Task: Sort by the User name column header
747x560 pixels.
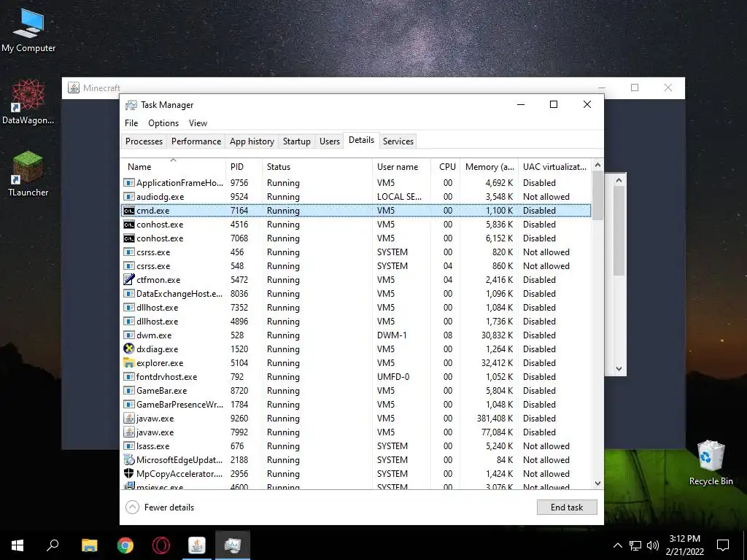Action: (401, 167)
